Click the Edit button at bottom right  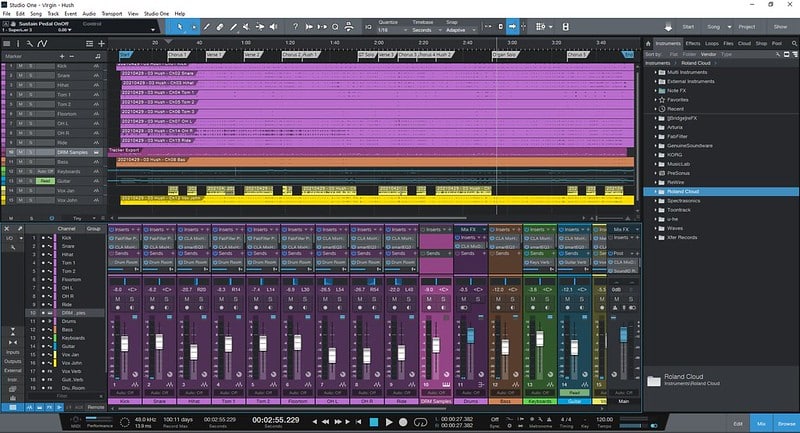coord(738,423)
